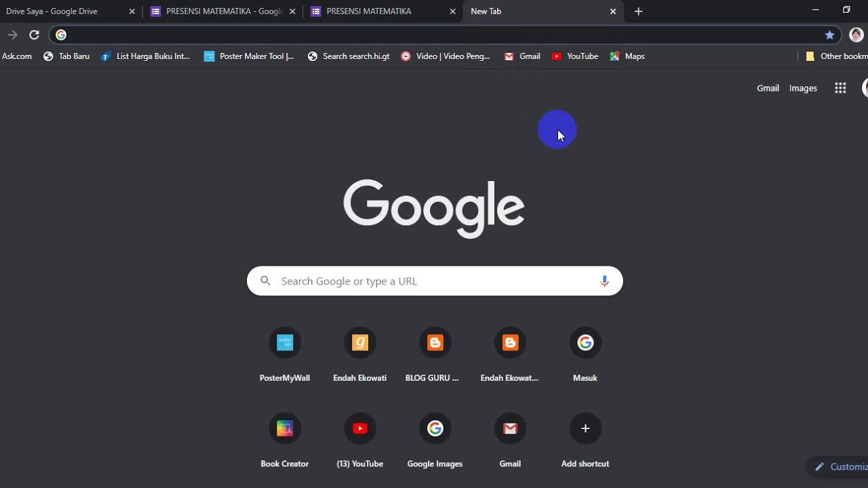Minimize the Chrome window

(x=816, y=10)
